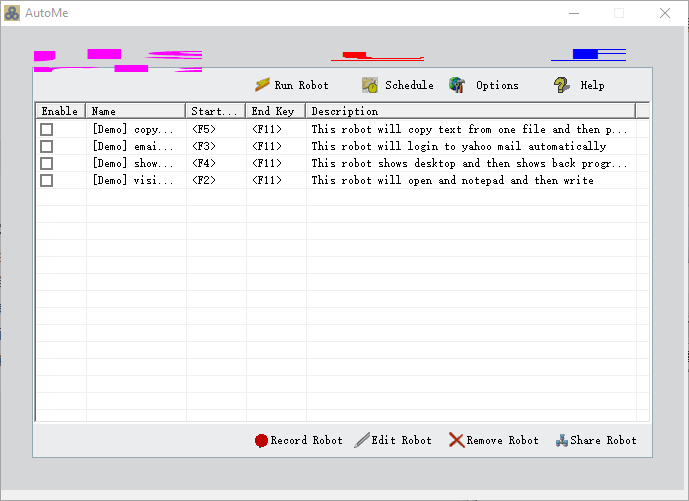Image resolution: width=689 pixels, height=501 pixels.
Task: Click the End Key column header
Action: [x=276, y=111]
